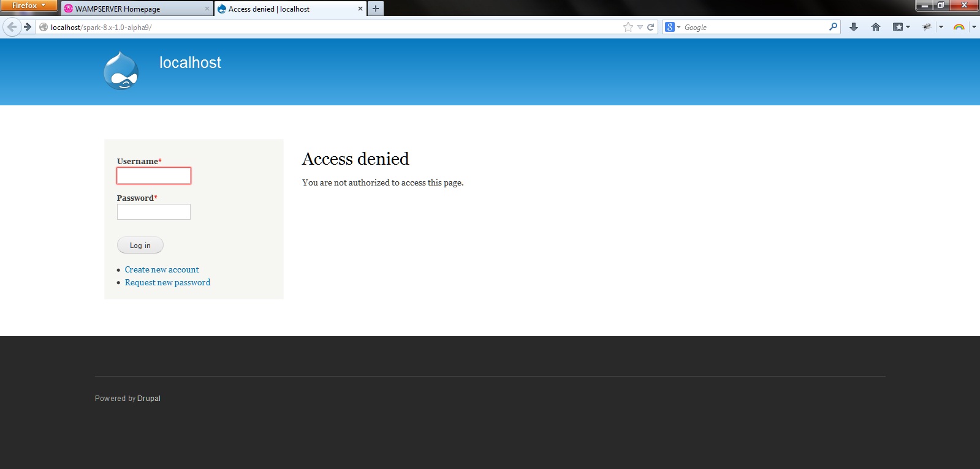Viewport: 980px width, 469px height.
Task: Click the site identity globe icon
Action: point(44,27)
